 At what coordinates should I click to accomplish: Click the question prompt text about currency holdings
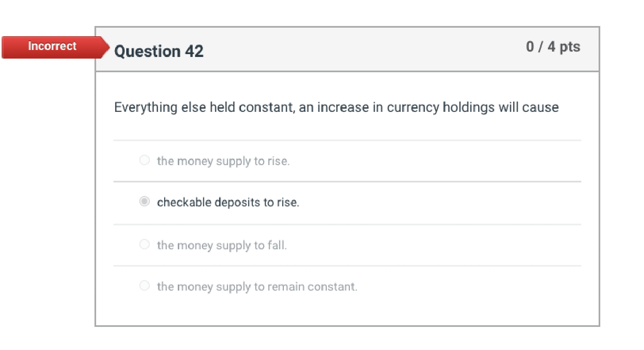(336, 107)
